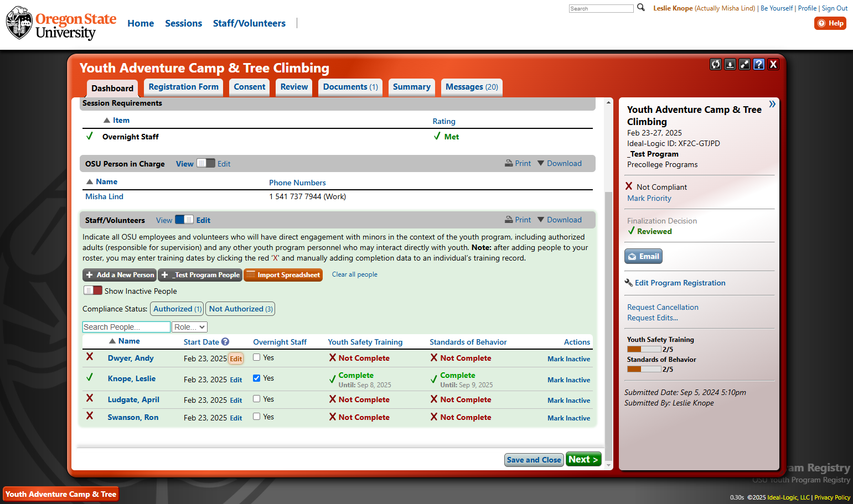Filter by Not Authorized (3) compliance status

pyautogui.click(x=240, y=309)
